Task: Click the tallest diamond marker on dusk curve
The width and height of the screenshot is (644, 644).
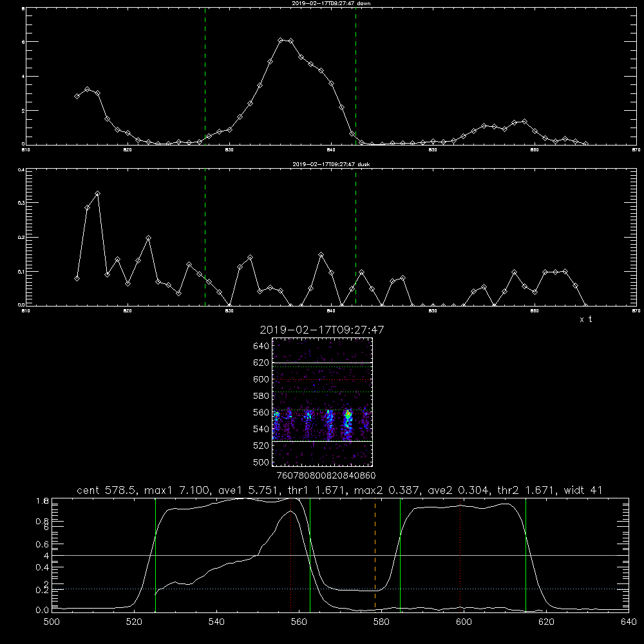Action: [97, 193]
